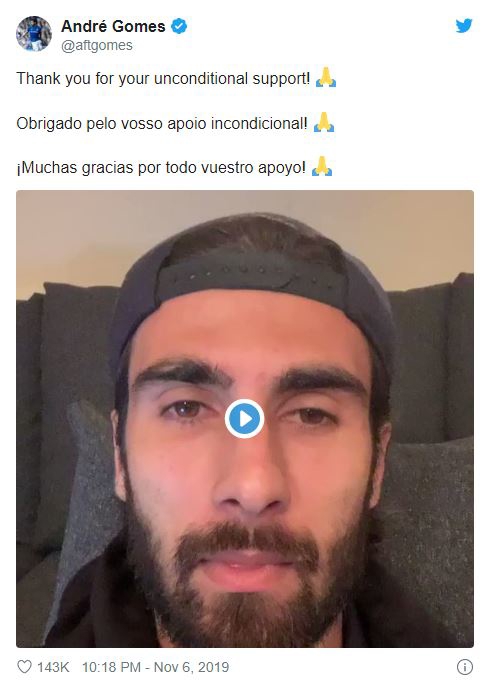Click the Twitter bird logo
This screenshot has height=684, width=491.
click(464, 26)
